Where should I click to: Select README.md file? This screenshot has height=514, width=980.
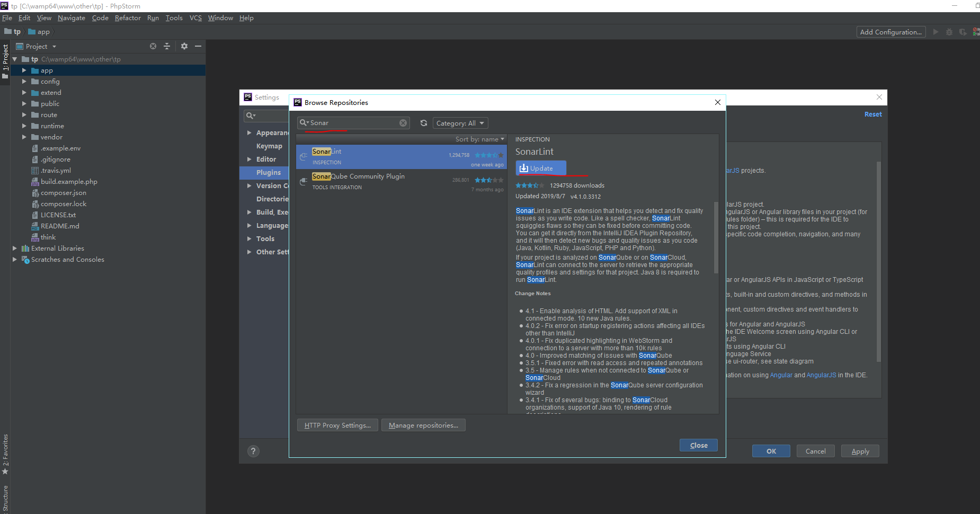[60, 226]
